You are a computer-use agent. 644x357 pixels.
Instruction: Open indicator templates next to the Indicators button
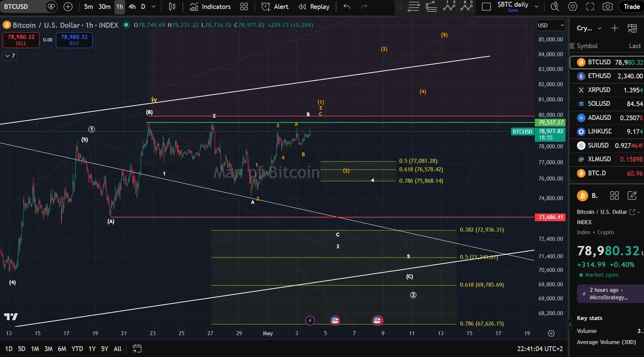tap(244, 7)
